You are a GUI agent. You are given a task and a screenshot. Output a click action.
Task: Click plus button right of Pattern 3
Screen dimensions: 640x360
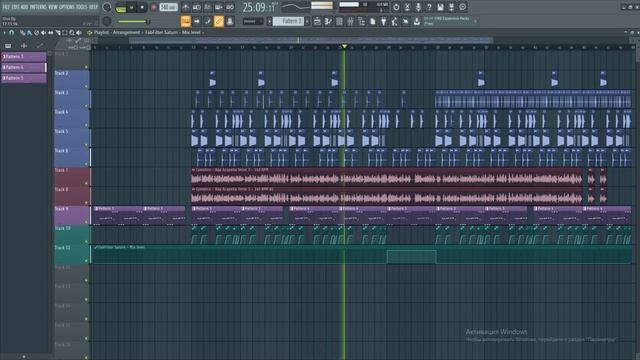[307, 22]
